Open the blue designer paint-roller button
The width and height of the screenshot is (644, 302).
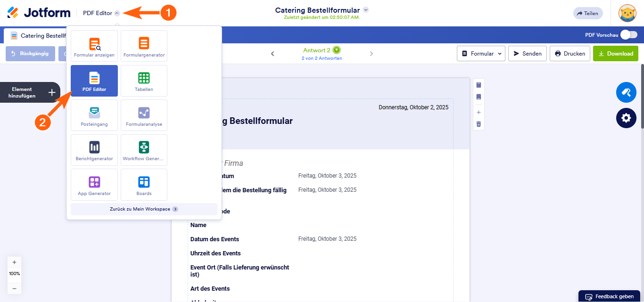pos(626,92)
